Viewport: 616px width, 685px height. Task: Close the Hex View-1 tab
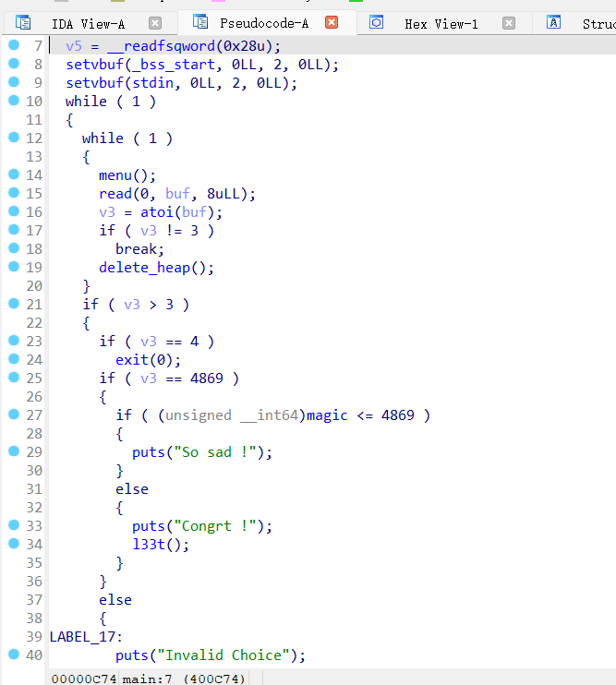pos(509,23)
